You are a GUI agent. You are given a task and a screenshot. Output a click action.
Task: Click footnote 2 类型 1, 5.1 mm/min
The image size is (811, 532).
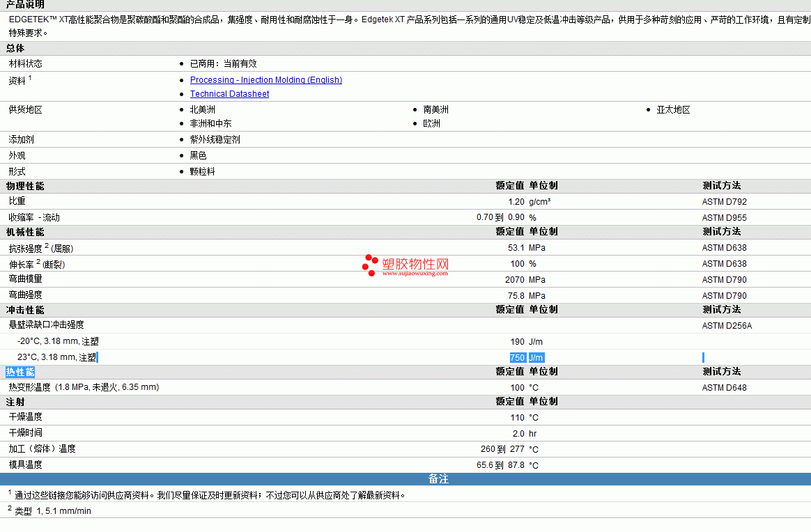click(x=49, y=511)
